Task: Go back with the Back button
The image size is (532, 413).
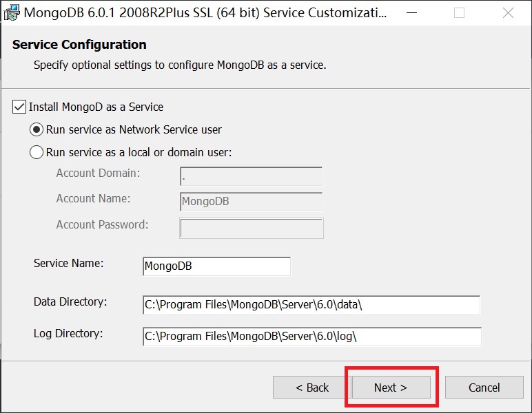Action: tap(311, 388)
